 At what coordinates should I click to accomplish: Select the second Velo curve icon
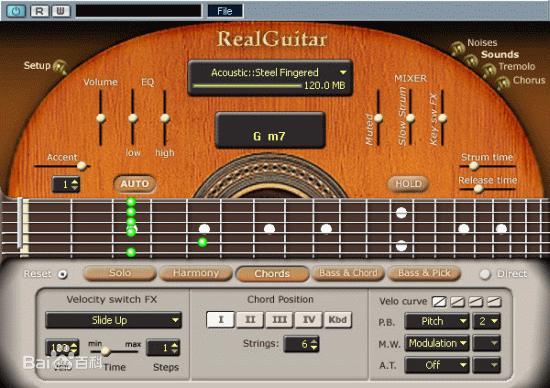click(x=457, y=301)
